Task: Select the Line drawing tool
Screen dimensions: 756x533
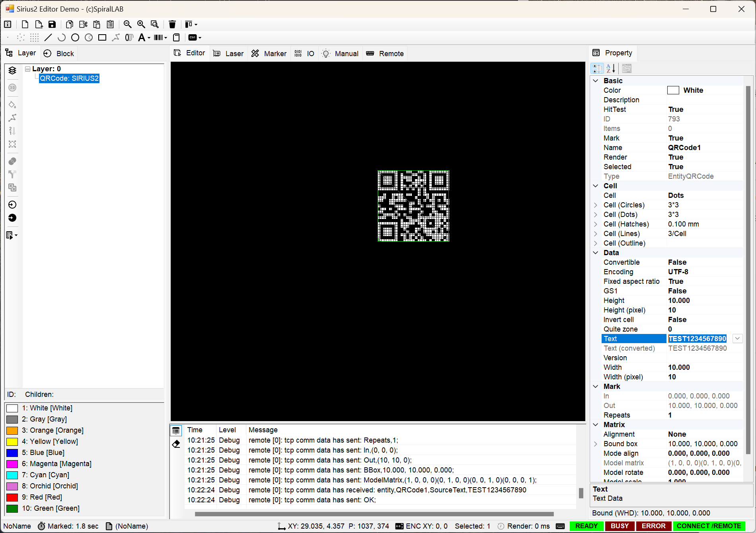Action: tap(48, 37)
